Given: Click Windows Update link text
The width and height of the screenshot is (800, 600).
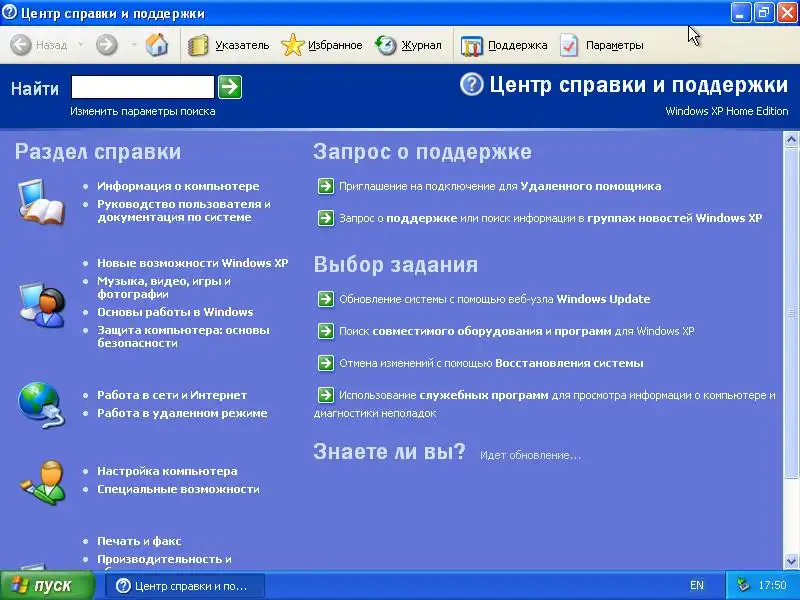Looking at the screenshot, I should [x=603, y=299].
